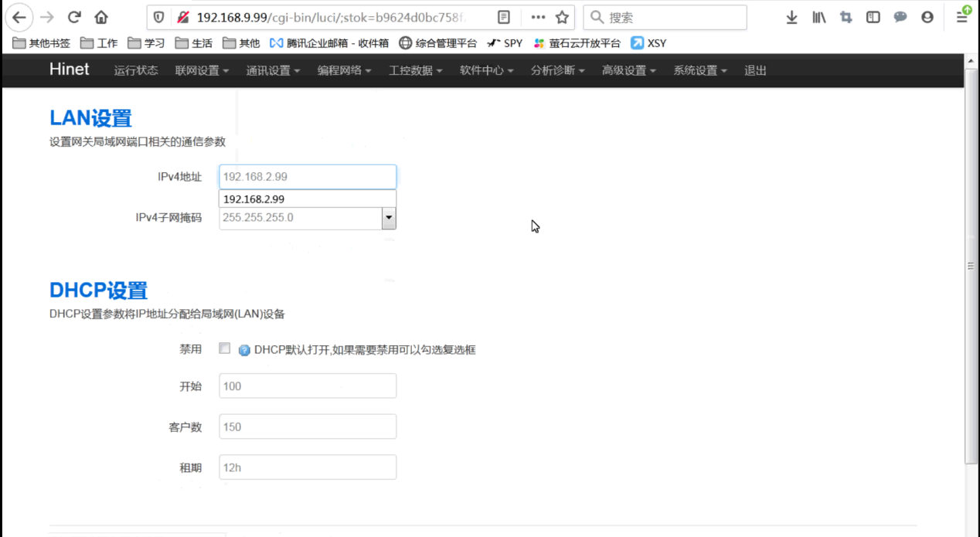Click the Firefox account profile icon
The width and height of the screenshot is (980, 537).
pyautogui.click(x=927, y=16)
